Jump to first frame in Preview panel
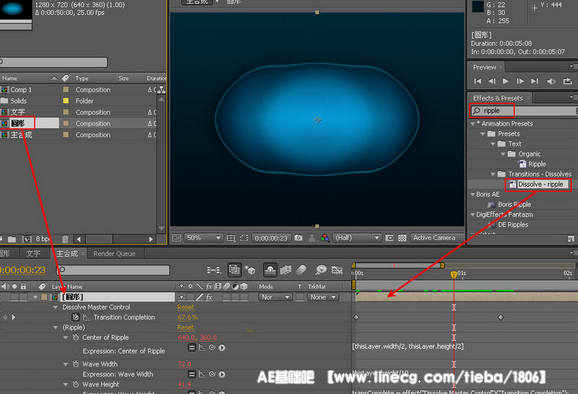Screen dimensions: 578x394 (478, 81)
